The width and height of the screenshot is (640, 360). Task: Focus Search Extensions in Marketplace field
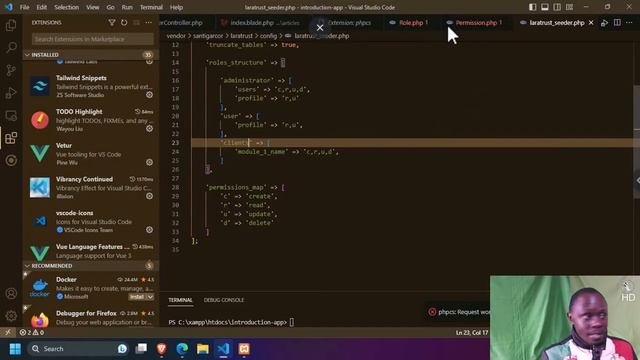[93, 39]
